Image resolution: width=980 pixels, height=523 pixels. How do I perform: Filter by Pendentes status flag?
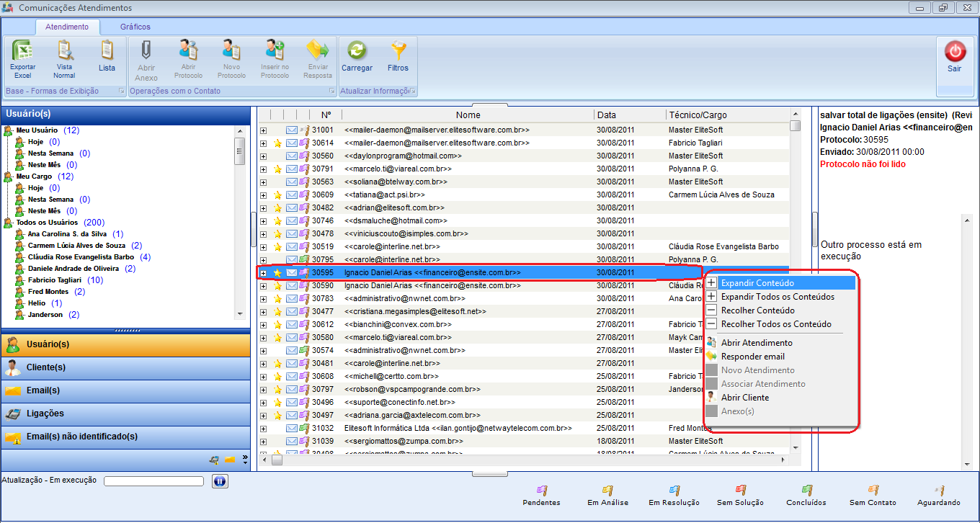pos(541,491)
